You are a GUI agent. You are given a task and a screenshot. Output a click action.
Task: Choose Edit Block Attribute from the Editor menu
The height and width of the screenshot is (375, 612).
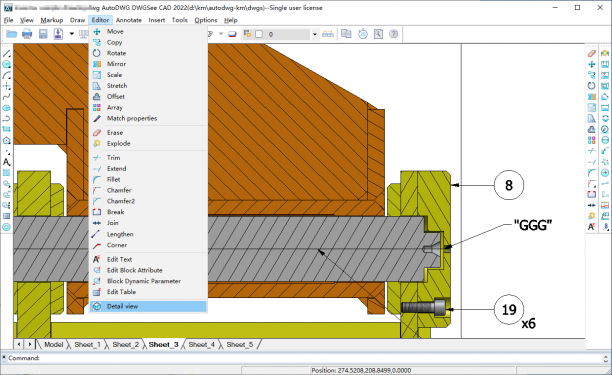point(148,270)
